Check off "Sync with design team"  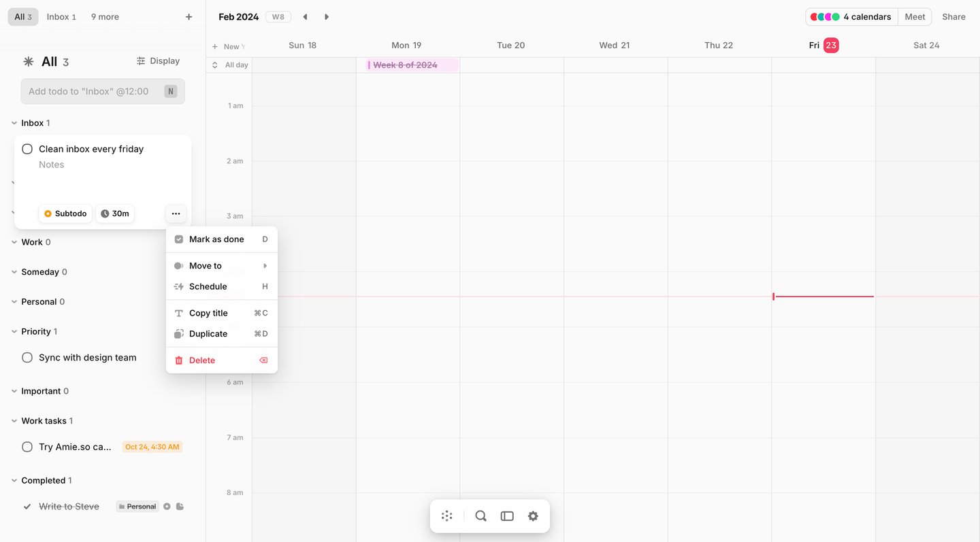coord(27,357)
